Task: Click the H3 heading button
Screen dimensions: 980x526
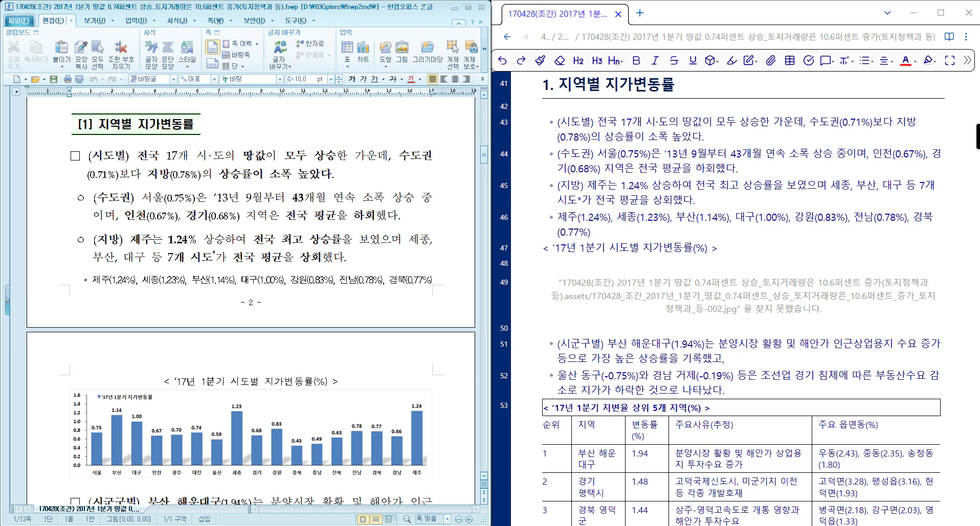Action: tap(597, 60)
